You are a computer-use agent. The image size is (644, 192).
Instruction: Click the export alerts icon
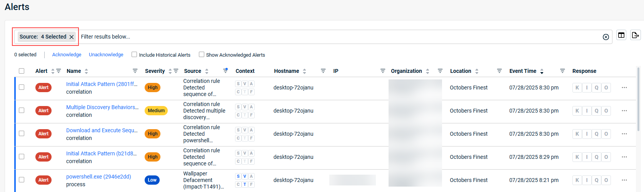tap(635, 35)
